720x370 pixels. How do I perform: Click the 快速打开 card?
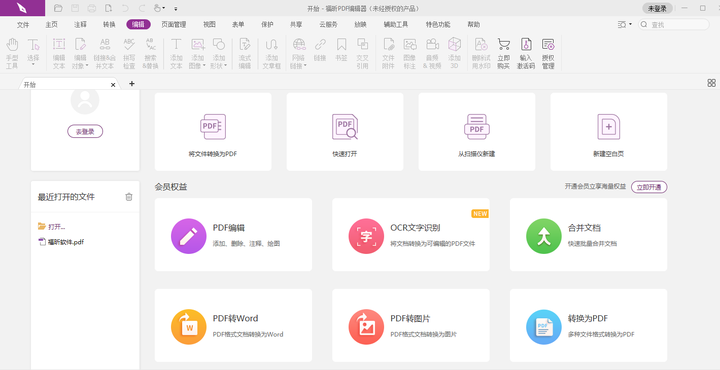(x=345, y=132)
